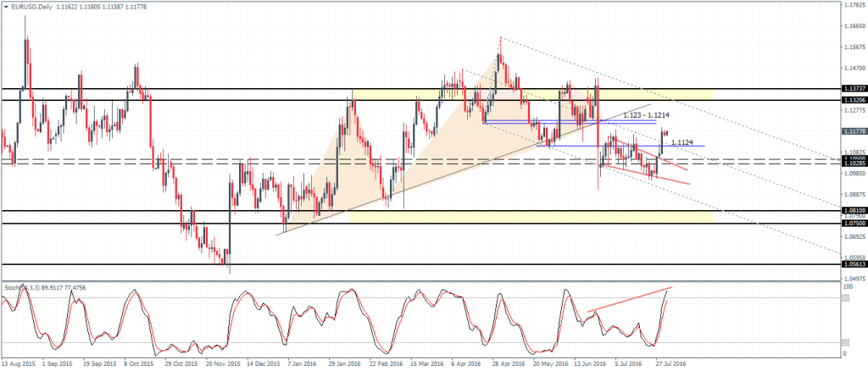Click the 8 Oct 2015 date label
868x371 pixels.
coord(140,364)
